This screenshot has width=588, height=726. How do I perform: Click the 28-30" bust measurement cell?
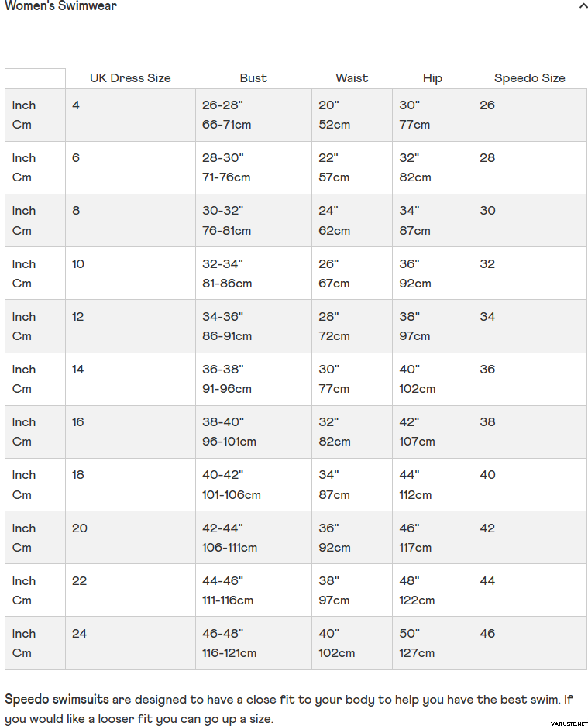(x=254, y=167)
